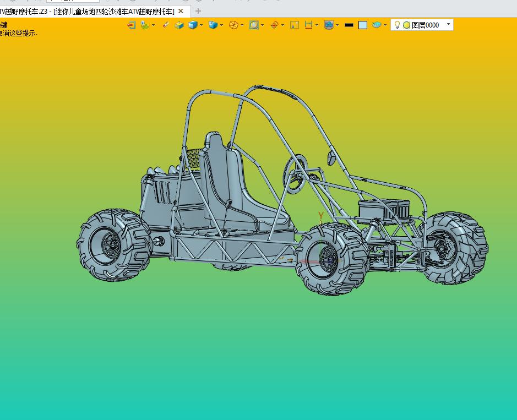Expand dropdown next to the red crosshair icon
The height and width of the screenshot is (420, 517).
pyautogui.click(x=283, y=25)
